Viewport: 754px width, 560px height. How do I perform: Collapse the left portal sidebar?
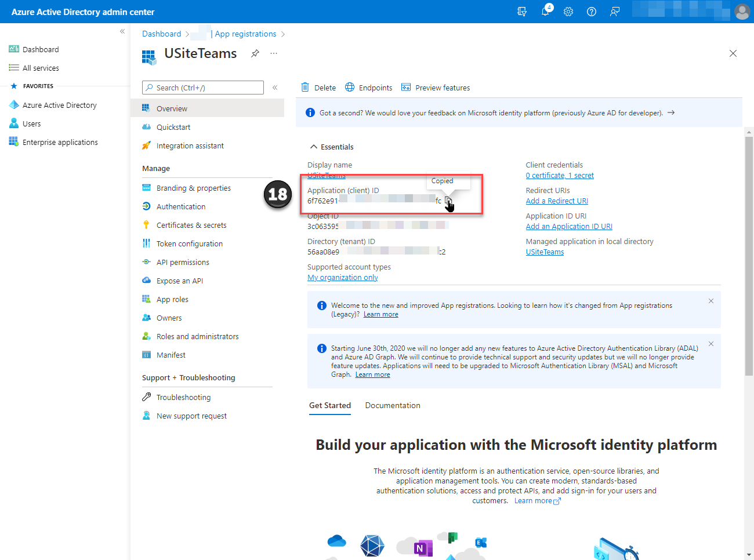[x=122, y=31]
